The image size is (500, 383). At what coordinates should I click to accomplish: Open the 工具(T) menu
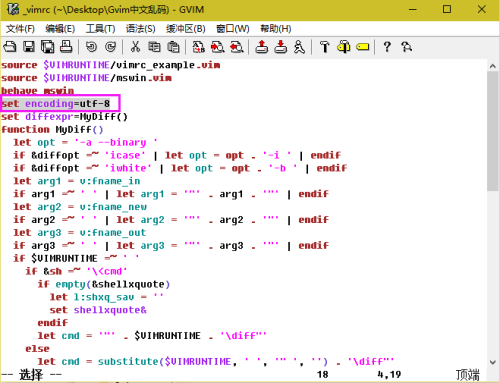100,29
